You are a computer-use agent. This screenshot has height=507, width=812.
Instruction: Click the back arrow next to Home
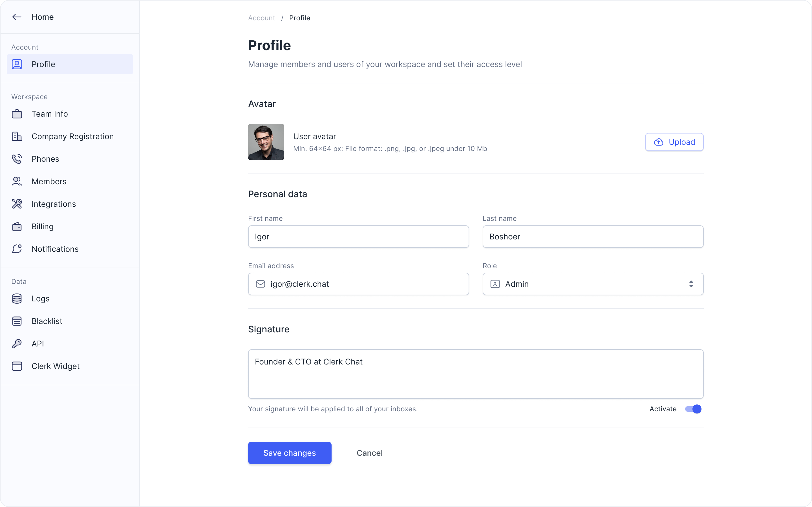click(17, 17)
